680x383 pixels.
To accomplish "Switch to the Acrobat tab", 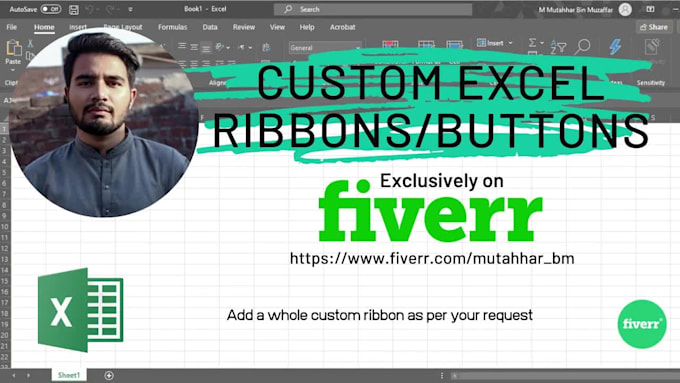I will 343,27.
